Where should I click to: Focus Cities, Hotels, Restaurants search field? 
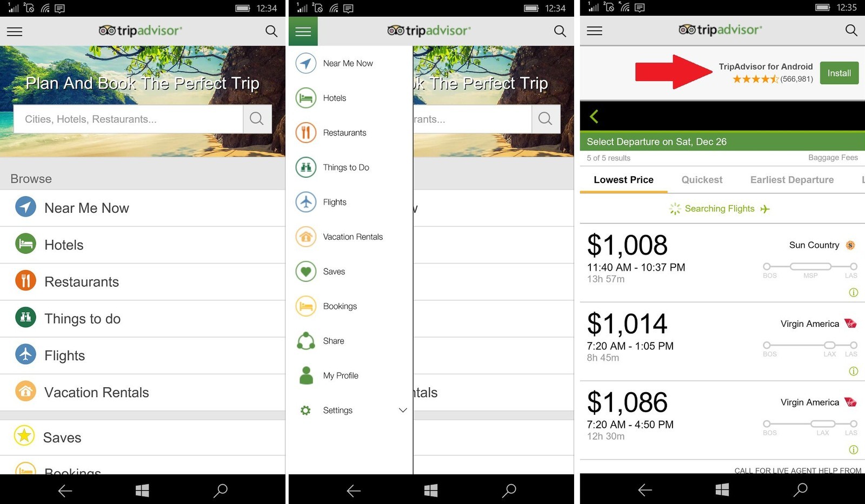click(128, 119)
